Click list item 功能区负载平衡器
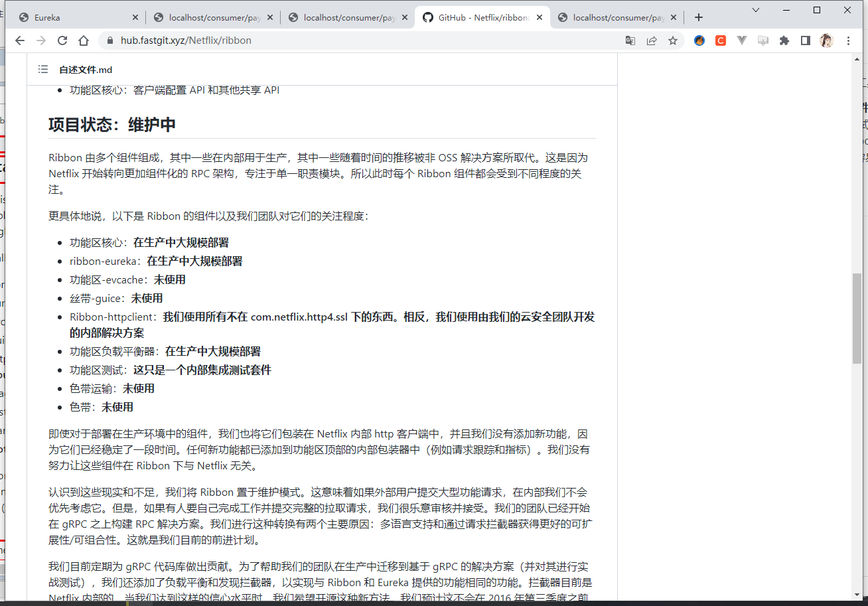 165,351
